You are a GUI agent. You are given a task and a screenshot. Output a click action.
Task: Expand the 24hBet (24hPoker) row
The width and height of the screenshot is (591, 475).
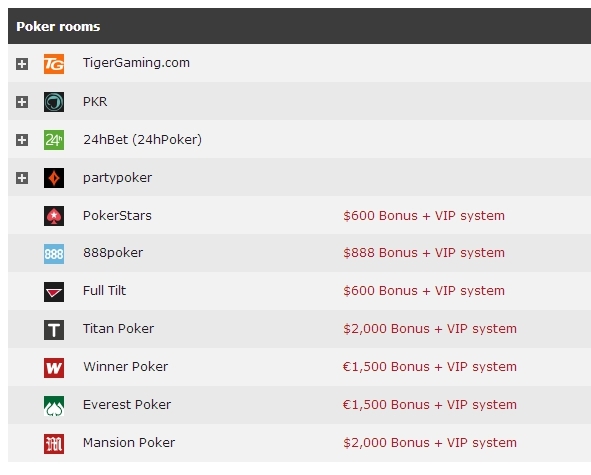(x=22, y=140)
